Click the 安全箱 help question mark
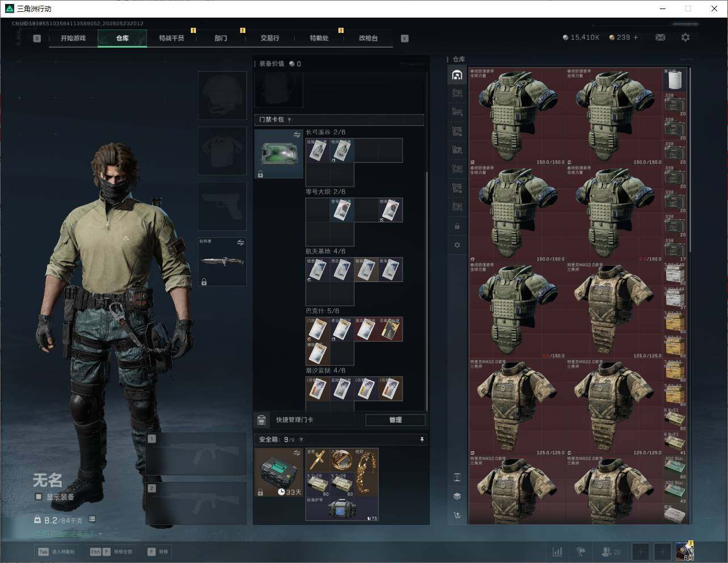 301,439
